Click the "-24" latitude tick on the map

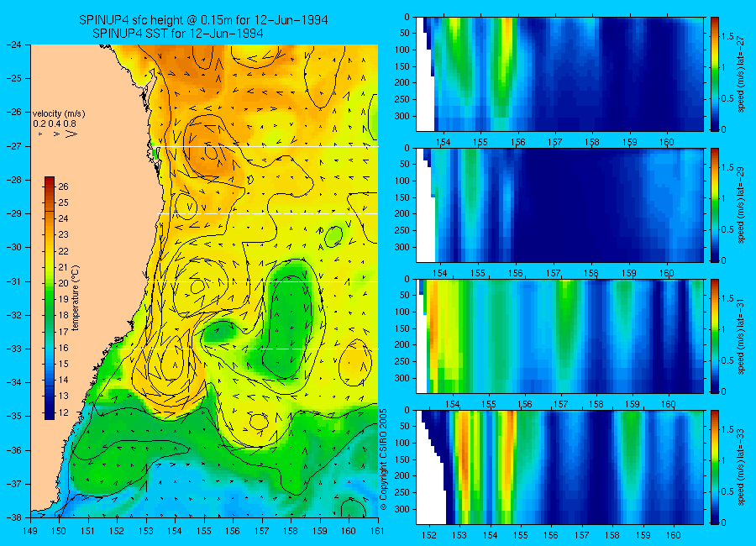click(16, 45)
